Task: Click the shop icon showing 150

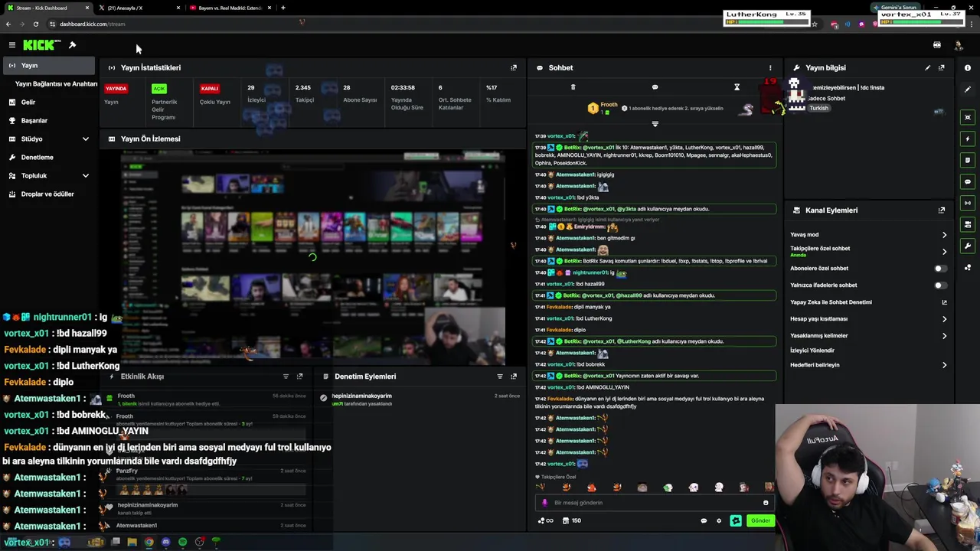Action: pos(571,520)
